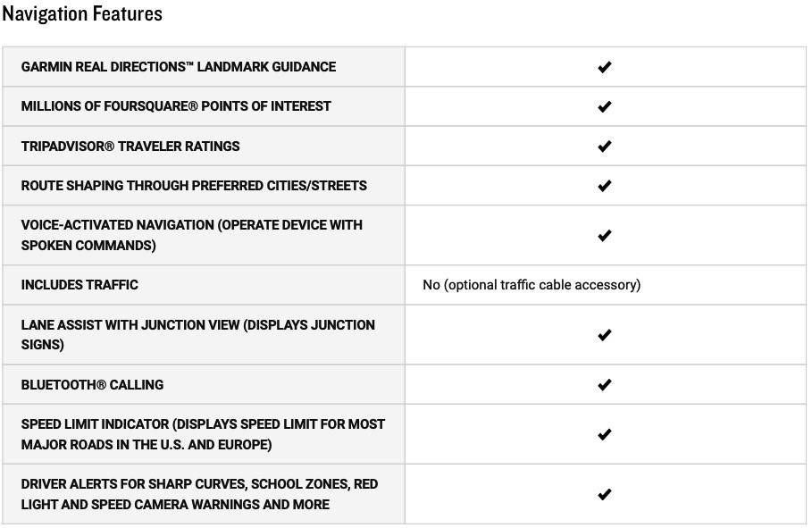Click Route Shaping Through Preferred Cities/Streets label
This screenshot has height=528, width=812.
pos(194,186)
